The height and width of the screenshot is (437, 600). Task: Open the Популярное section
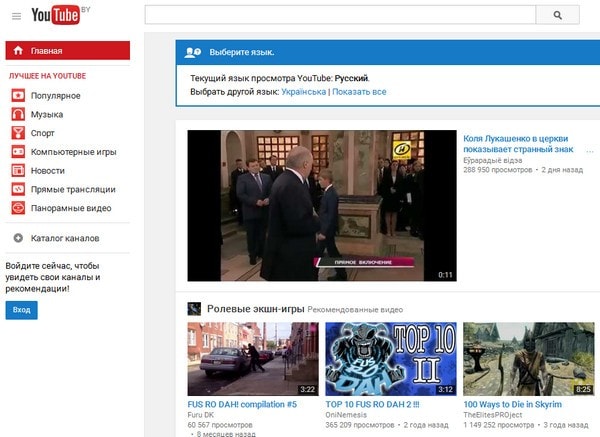(55, 96)
